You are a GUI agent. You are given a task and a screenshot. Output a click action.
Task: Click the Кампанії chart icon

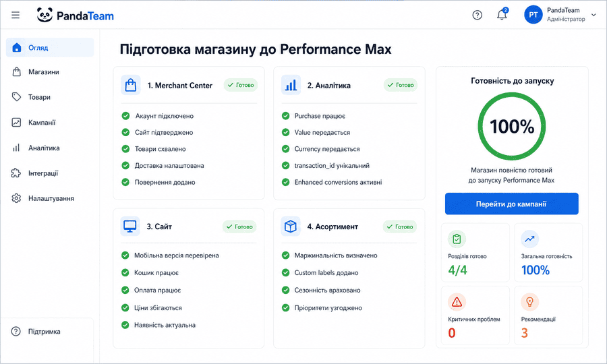pos(16,122)
